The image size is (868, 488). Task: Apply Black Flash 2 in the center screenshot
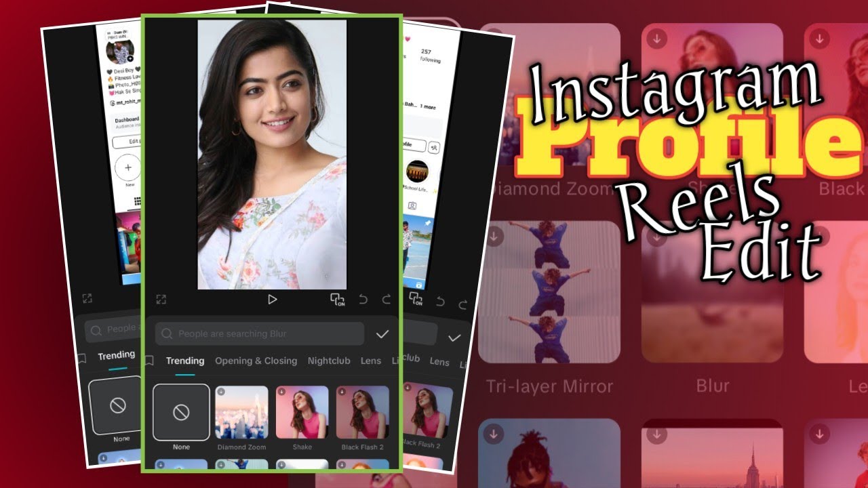tap(363, 412)
